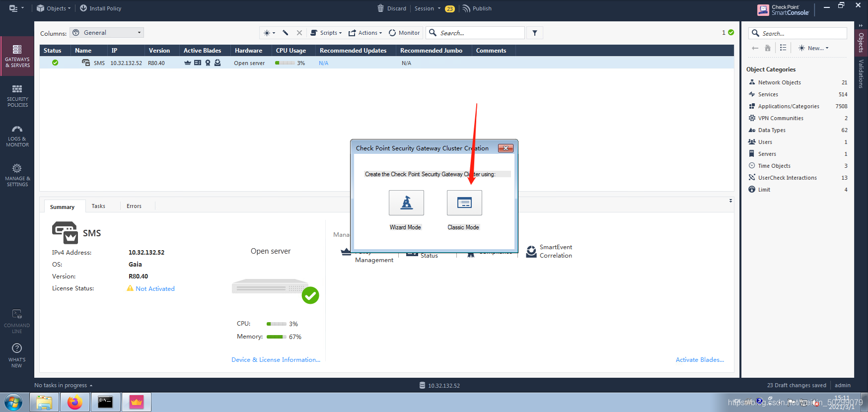
Task: Open Gateways & Servers view
Action: tap(17, 56)
